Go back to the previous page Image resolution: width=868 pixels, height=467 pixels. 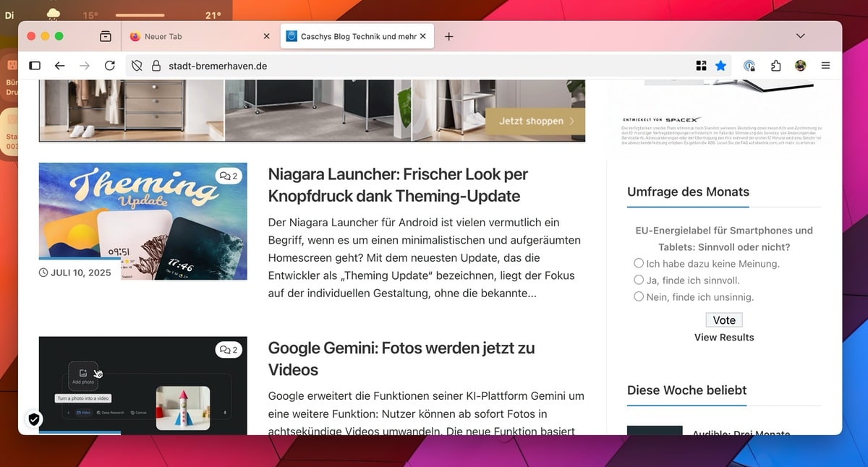pos(59,66)
